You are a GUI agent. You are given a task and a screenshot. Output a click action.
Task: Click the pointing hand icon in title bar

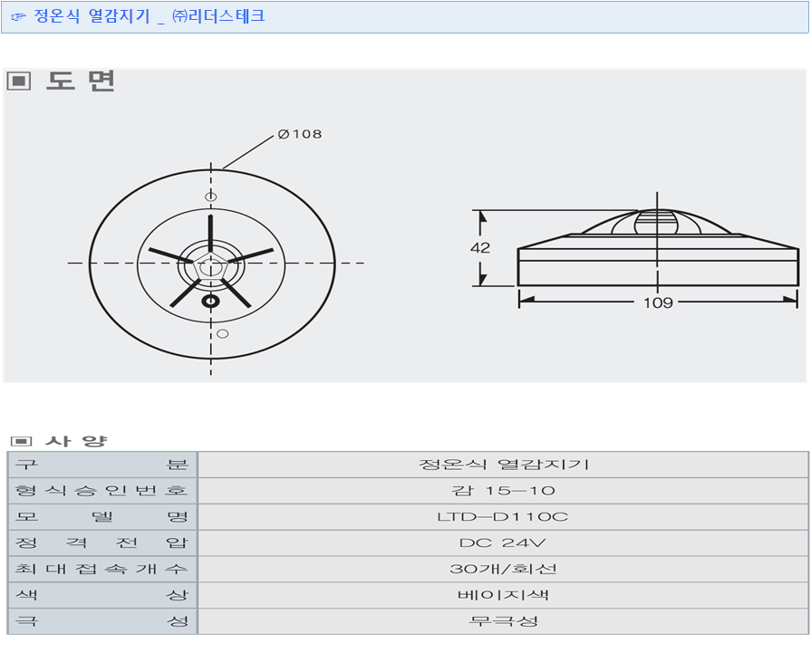point(18,17)
